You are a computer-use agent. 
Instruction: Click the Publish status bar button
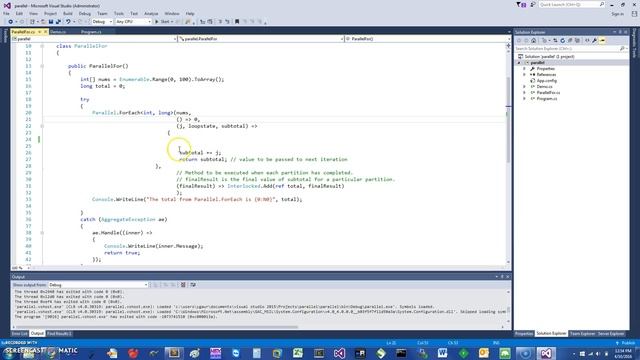(626, 343)
